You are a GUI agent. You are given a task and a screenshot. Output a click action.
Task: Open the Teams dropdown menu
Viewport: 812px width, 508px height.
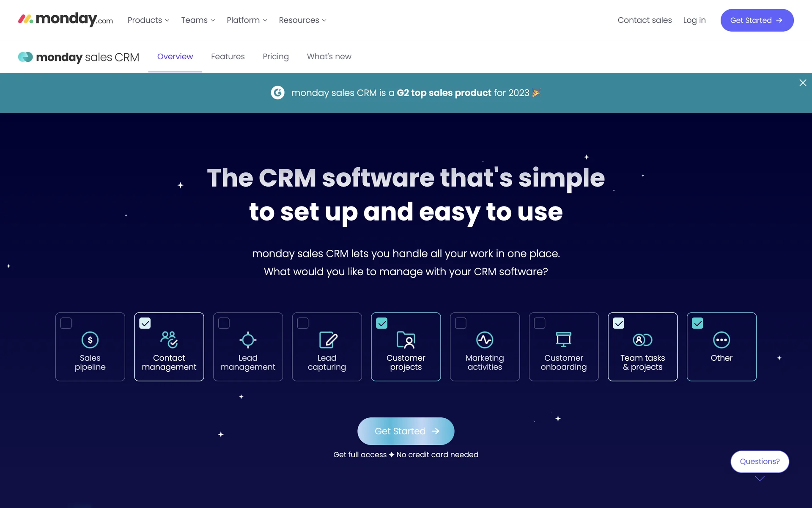click(198, 20)
